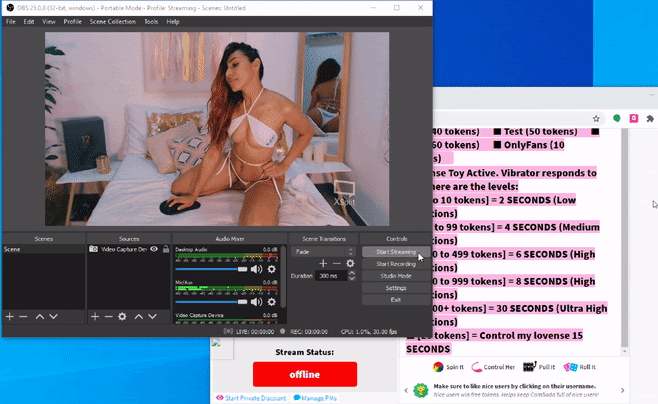The image size is (658, 404).
Task: Select Video Capture Device source row
Action: 129,249
